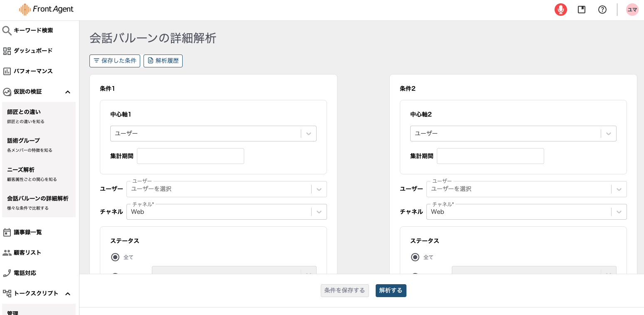Open パフォーマンス chart page
Screen dimensions: 644x315
tap(33, 71)
